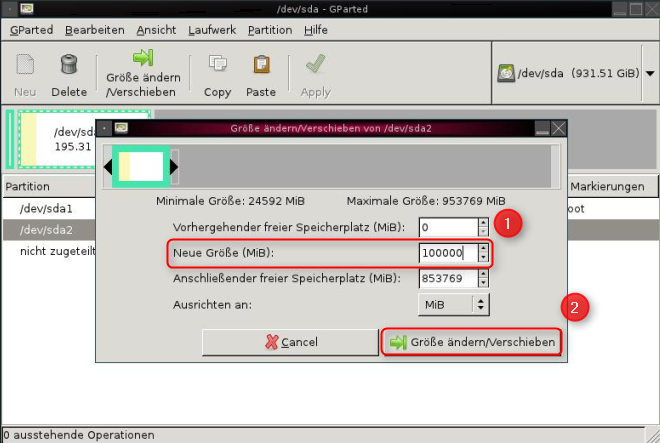Screen dimensions: 660x443
Task: Open the device selector dropdown arrow
Action: (x=650, y=73)
